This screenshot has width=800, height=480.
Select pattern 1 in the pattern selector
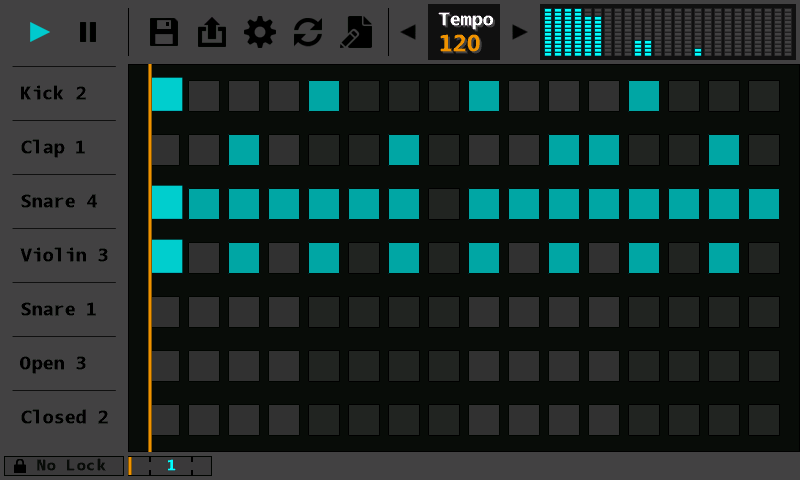click(171, 466)
